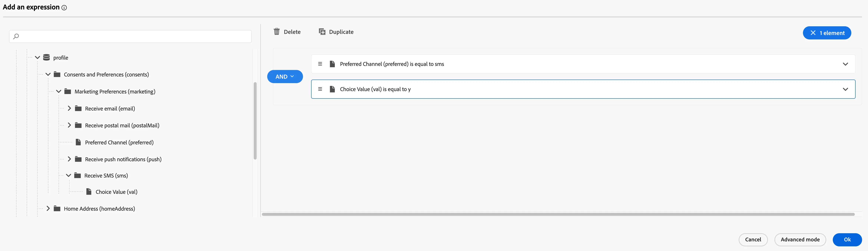
Task: Click the Receive push notifications folder icon
Action: [x=78, y=159]
